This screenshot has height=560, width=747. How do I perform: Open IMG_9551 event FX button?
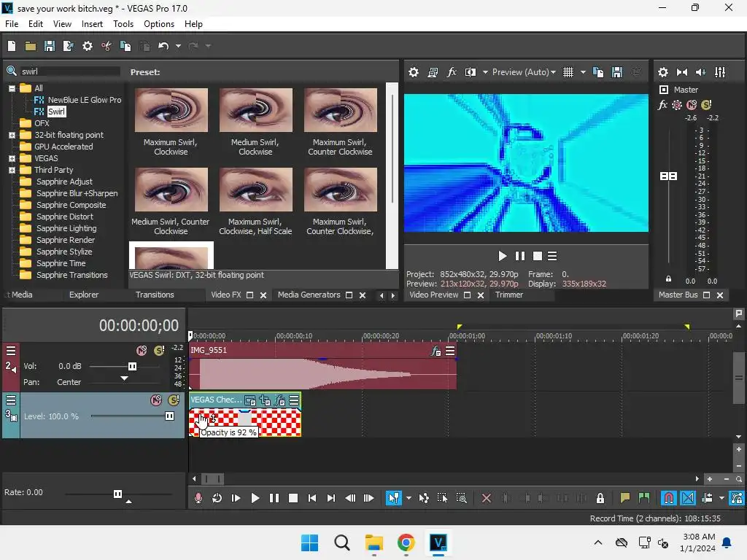pos(436,351)
